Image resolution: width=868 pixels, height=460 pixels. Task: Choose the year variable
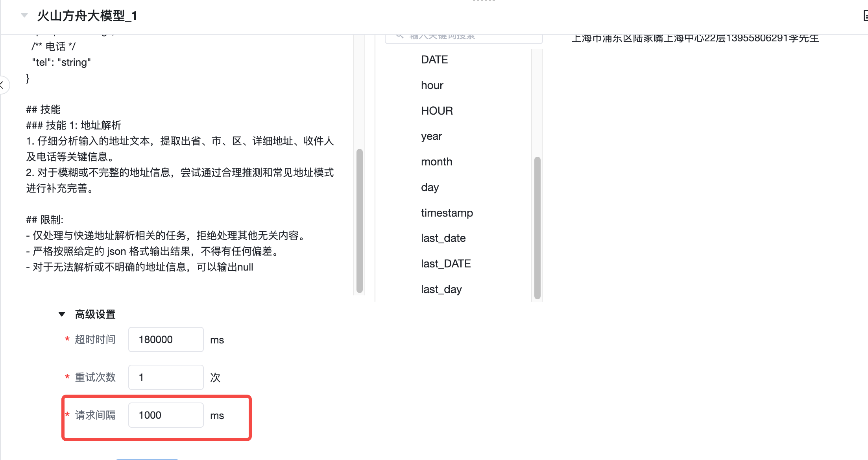pyautogui.click(x=431, y=136)
